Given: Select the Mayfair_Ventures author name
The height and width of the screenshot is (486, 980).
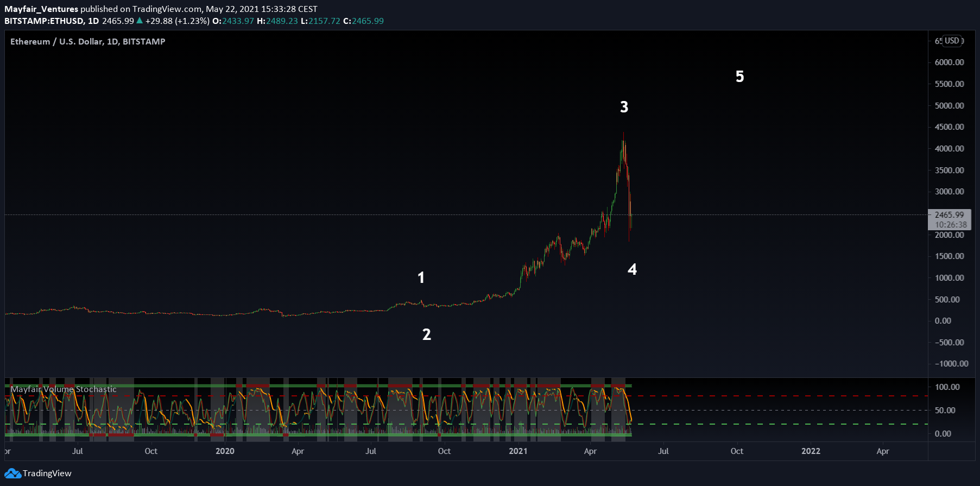Looking at the screenshot, I should 41,9.
